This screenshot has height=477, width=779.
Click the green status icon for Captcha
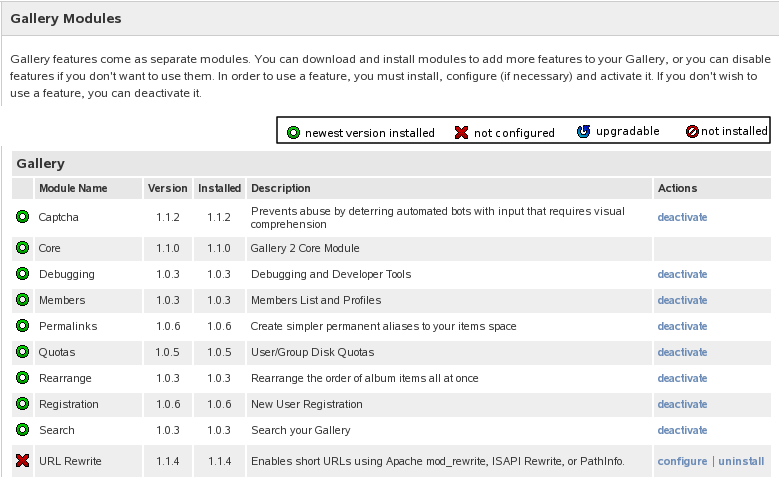click(22, 217)
